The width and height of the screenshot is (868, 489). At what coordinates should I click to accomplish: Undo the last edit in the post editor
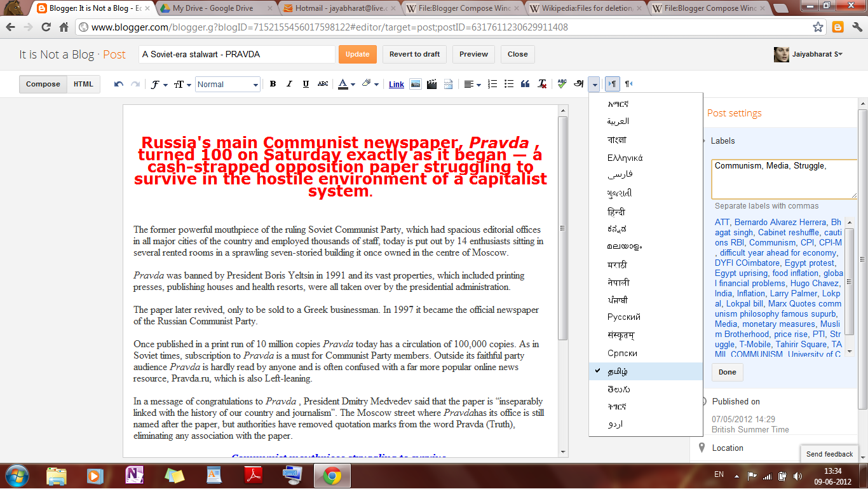coord(119,84)
